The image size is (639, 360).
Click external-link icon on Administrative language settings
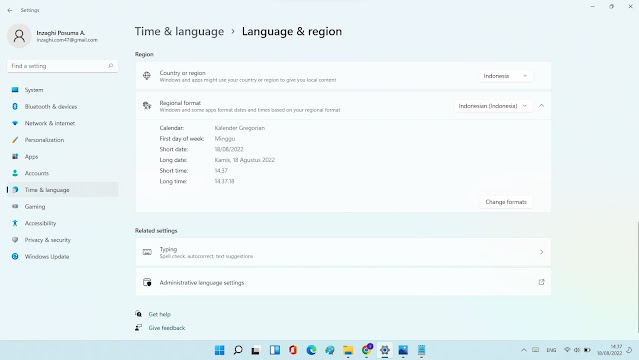coord(542,282)
